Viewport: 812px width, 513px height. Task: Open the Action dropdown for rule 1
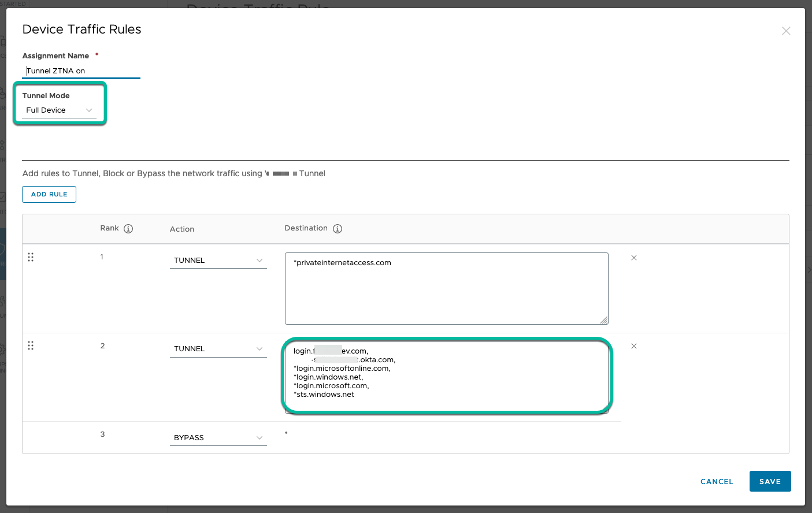point(218,260)
